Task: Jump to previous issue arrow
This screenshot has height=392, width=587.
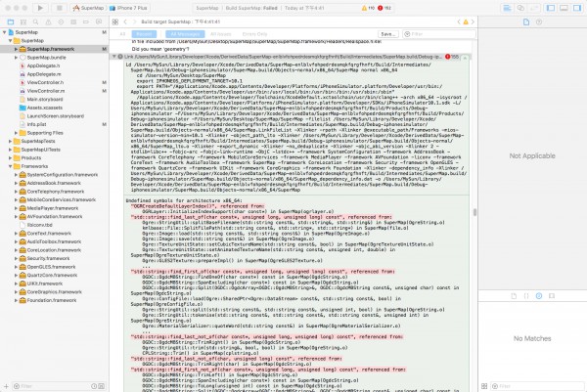Action: (459, 22)
